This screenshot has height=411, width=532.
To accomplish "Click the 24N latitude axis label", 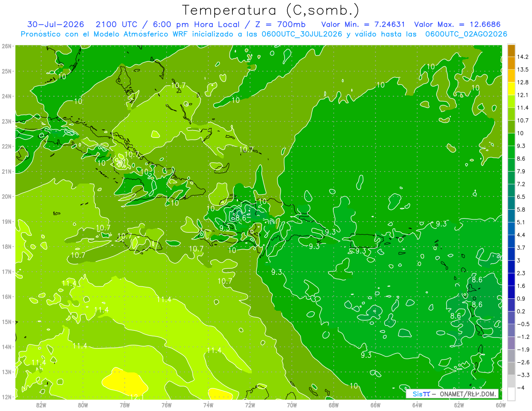I will (7, 96).
